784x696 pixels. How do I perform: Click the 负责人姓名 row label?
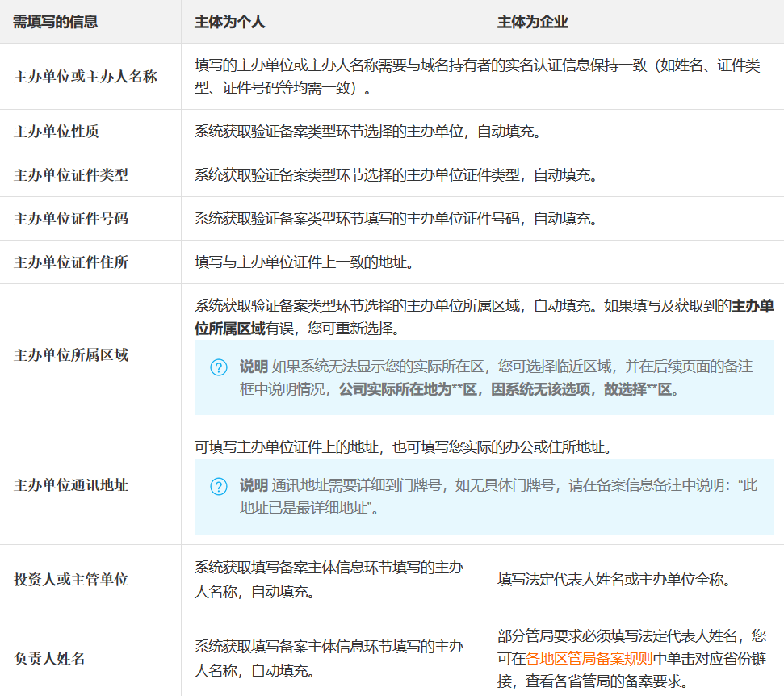[x=49, y=658]
